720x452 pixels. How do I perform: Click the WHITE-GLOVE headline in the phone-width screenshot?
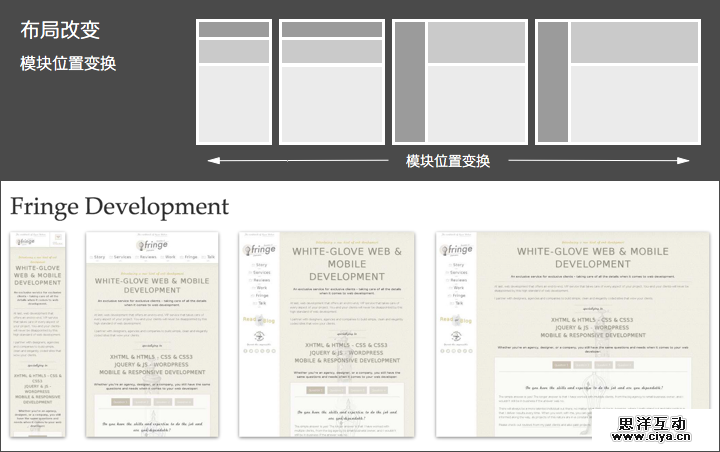(x=38, y=275)
